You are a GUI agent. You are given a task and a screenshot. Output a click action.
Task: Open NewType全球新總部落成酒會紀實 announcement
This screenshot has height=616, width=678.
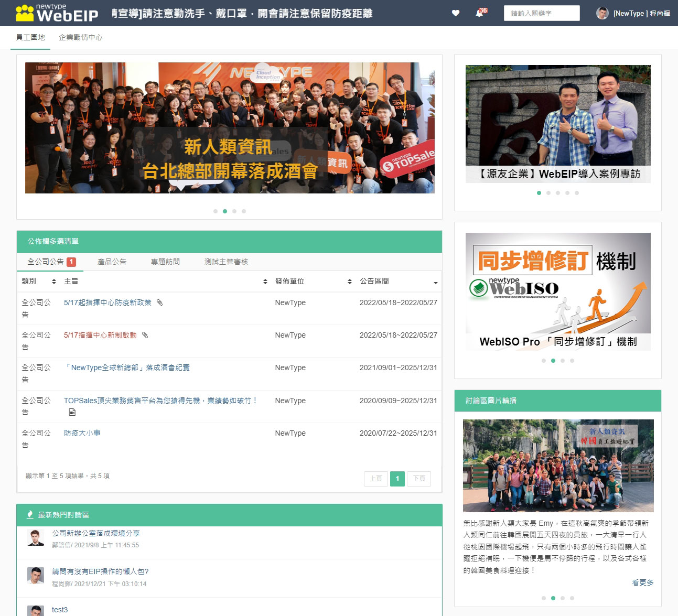point(127,368)
